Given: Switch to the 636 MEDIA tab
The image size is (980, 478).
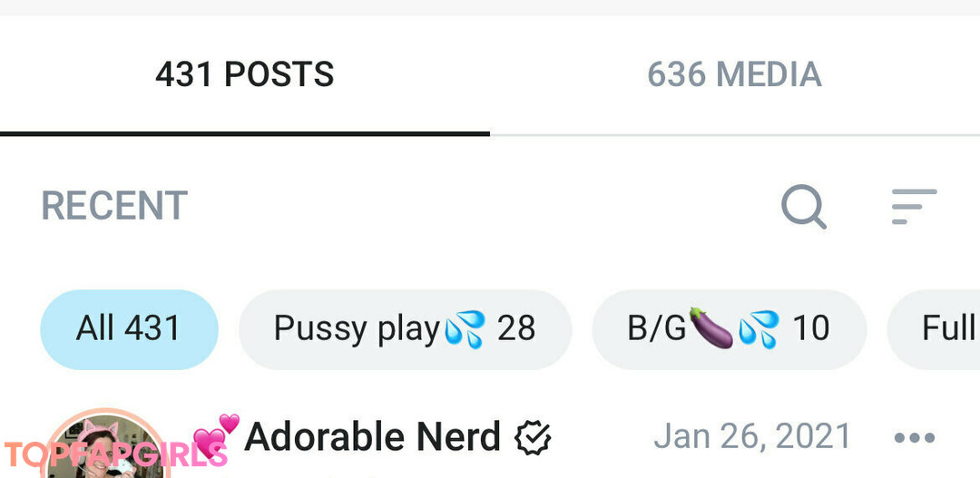Looking at the screenshot, I should tap(735, 74).
